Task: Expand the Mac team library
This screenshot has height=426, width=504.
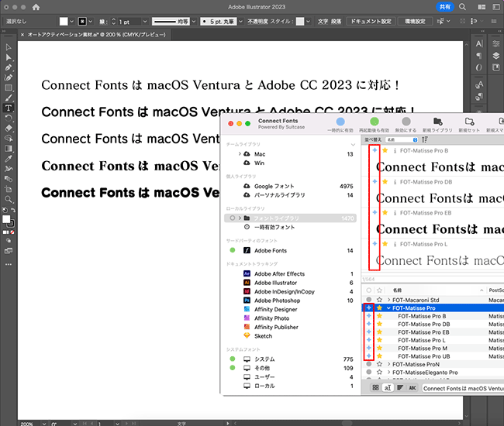Action: pyautogui.click(x=240, y=154)
